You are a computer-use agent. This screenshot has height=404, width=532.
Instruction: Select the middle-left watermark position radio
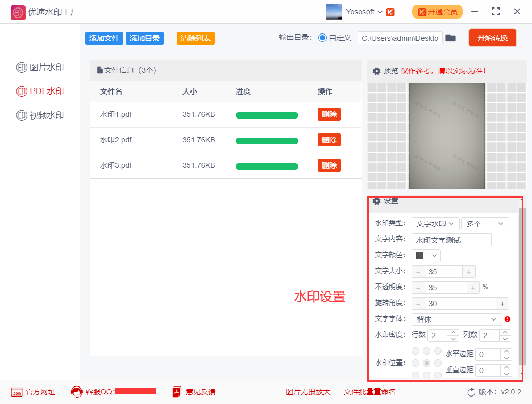click(415, 363)
